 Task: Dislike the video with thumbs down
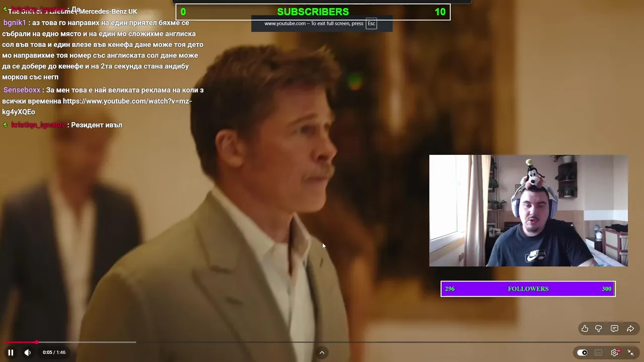point(599,329)
